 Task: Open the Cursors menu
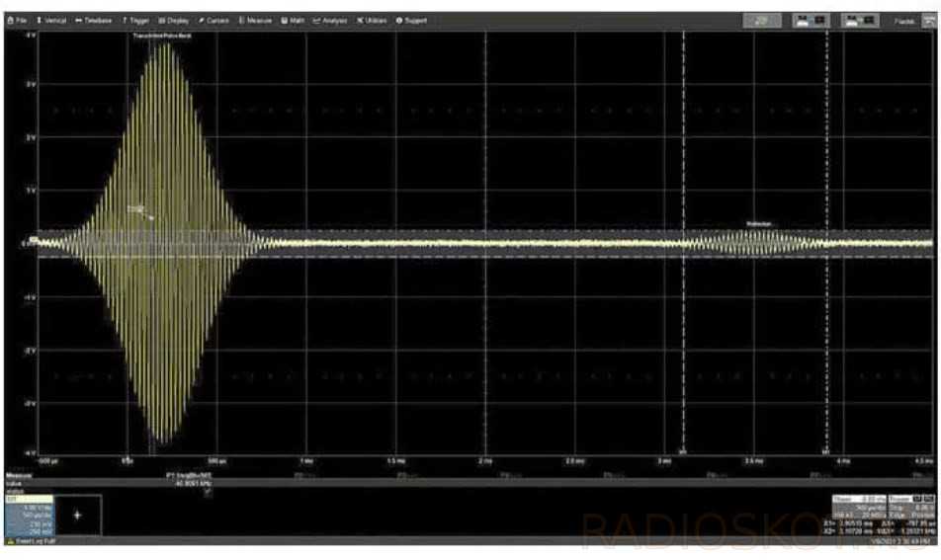coord(214,20)
